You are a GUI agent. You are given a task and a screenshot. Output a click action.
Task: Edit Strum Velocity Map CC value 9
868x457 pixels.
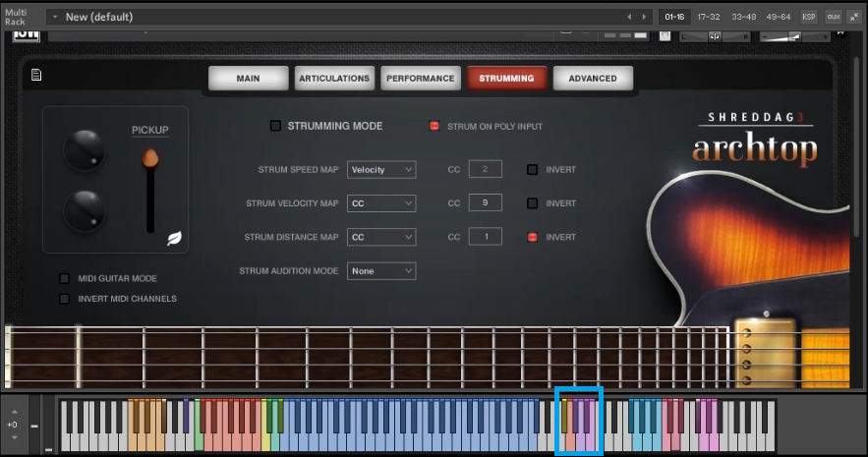485,202
